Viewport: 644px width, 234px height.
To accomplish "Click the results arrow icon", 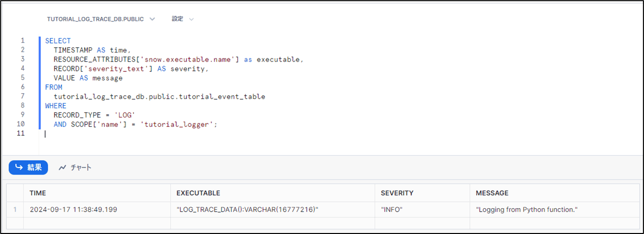I will point(19,168).
